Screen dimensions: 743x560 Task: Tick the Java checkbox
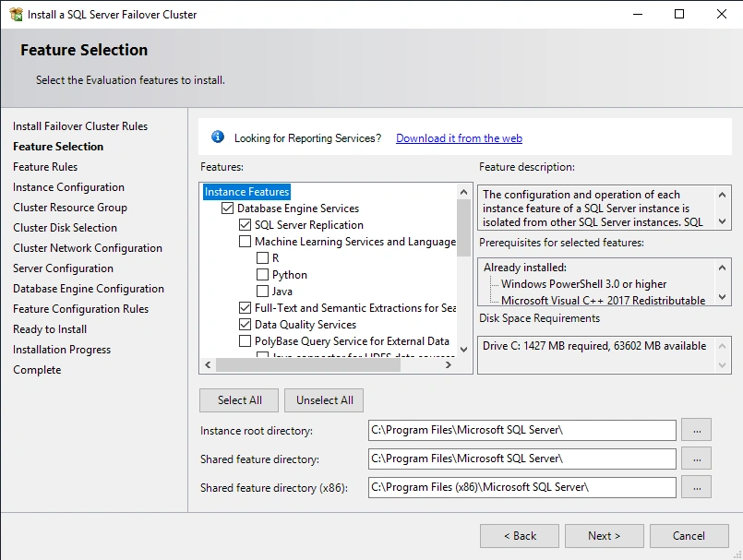coord(262,291)
